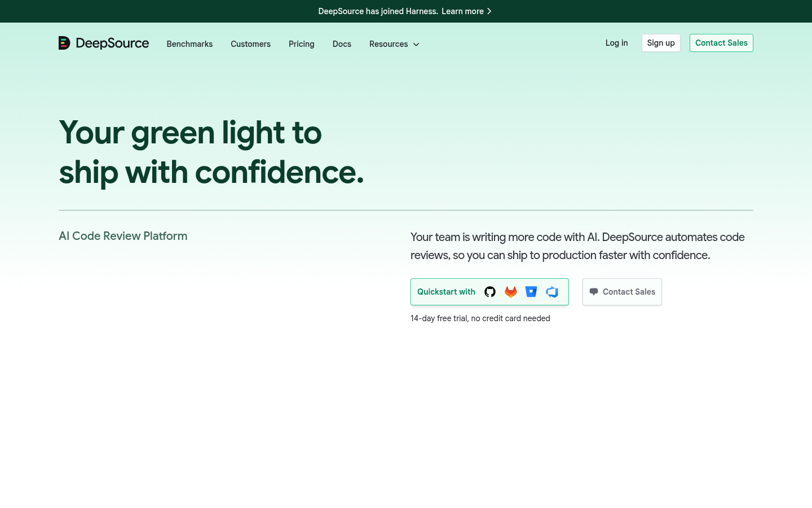Click 'DeepSource has joined Harness.' text

[378, 11]
